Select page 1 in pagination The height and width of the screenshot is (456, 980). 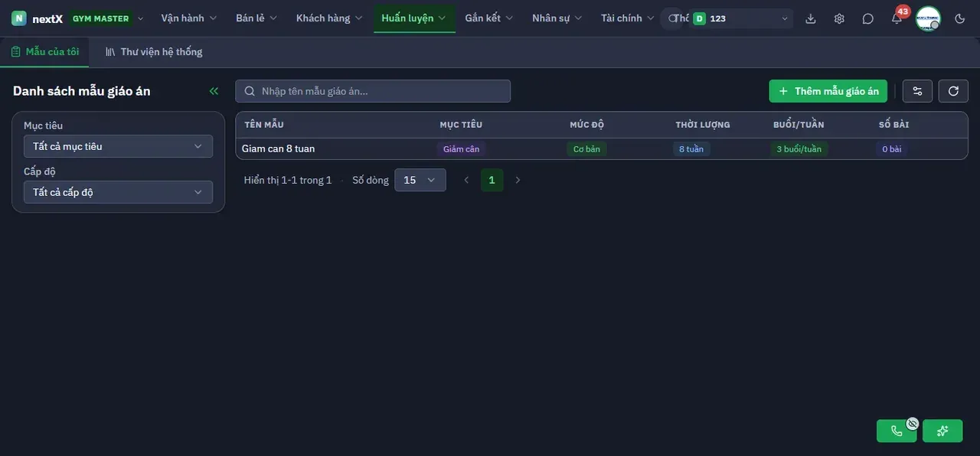(x=492, y=180)
